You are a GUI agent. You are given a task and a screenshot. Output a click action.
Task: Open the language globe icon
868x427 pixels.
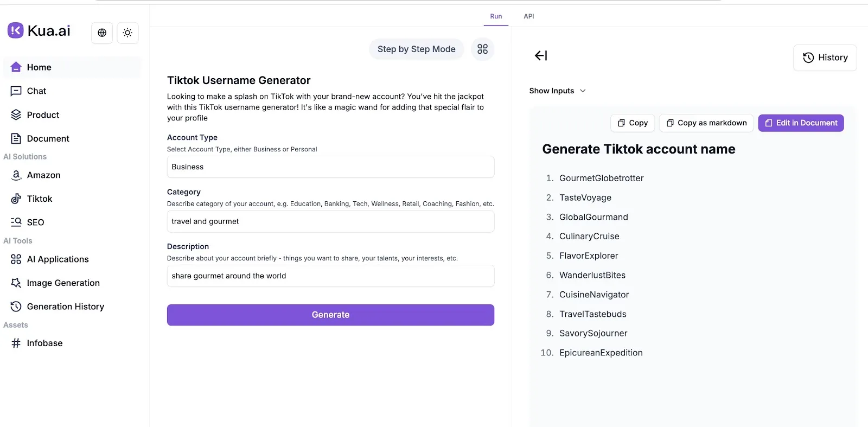pyautogui.click(x=101, y=33)
